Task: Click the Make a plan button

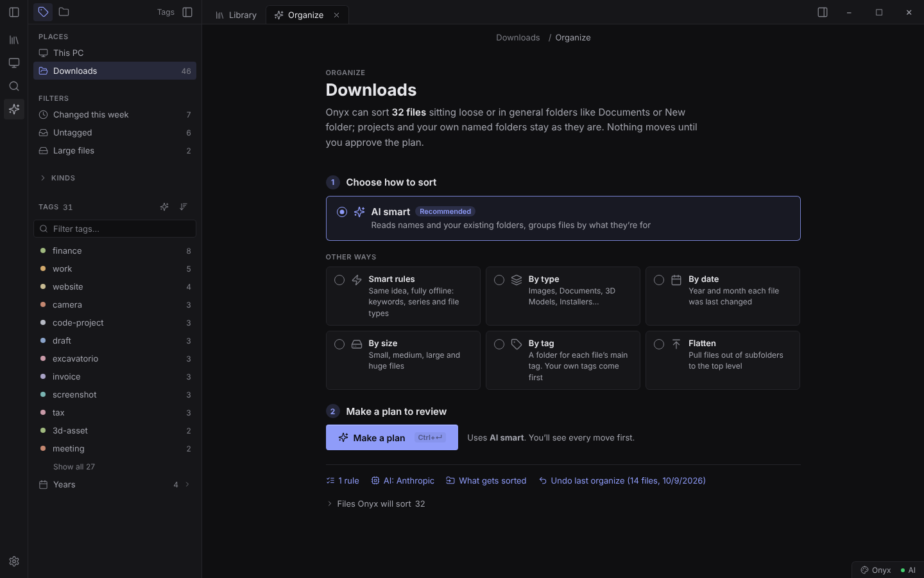Action: (x=392, y=437)
